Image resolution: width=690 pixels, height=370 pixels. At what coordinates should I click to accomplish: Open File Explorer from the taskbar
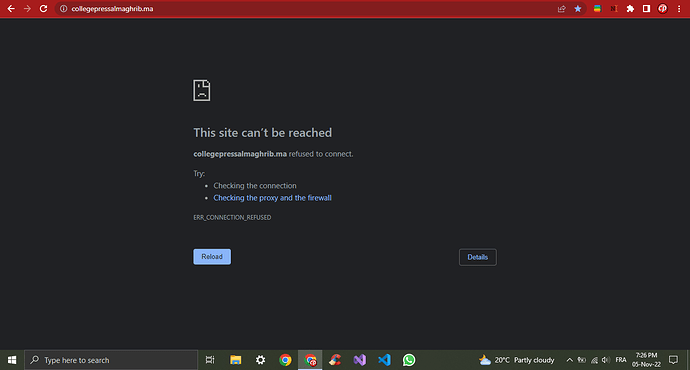(235, 360)
